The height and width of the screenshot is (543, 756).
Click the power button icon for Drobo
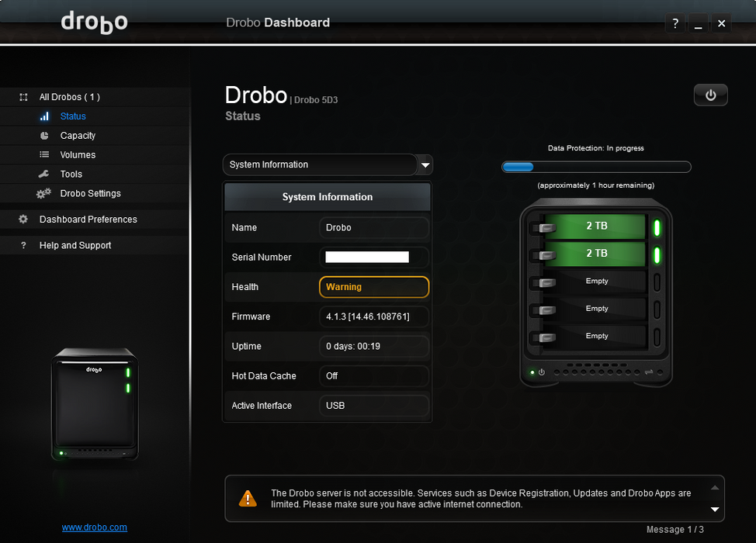pos(710,95)
